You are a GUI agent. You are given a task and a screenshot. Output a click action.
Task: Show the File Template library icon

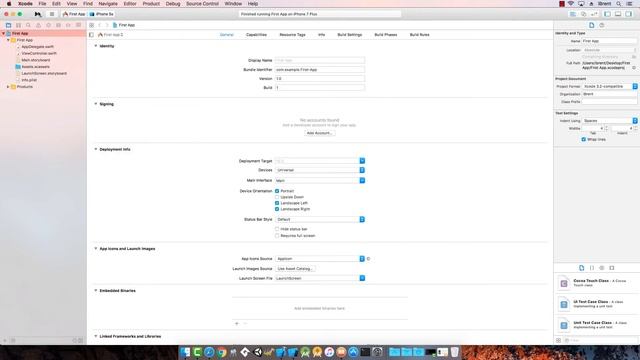[582, 268]
